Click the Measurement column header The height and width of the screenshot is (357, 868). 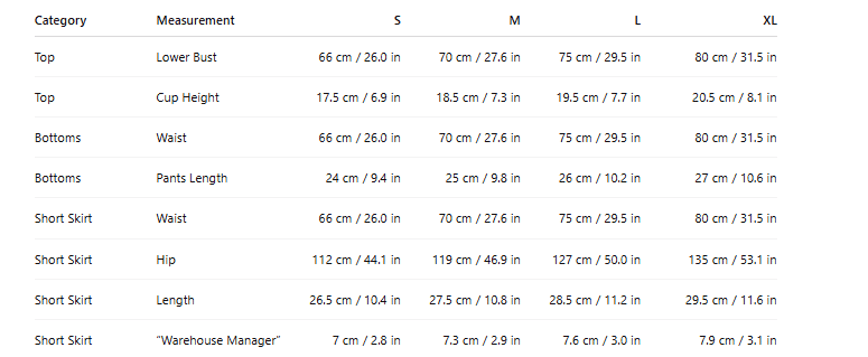pyautogui.click(x=195, y=21)
